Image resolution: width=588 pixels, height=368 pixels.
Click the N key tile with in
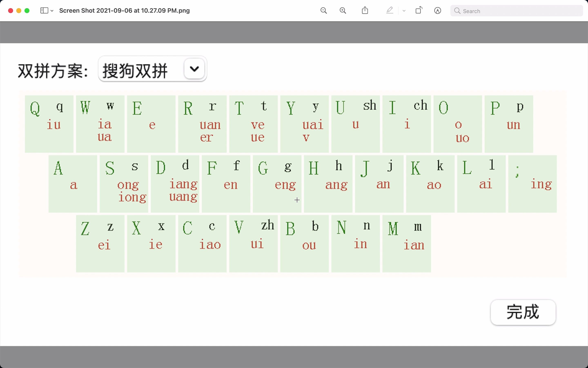356,244
